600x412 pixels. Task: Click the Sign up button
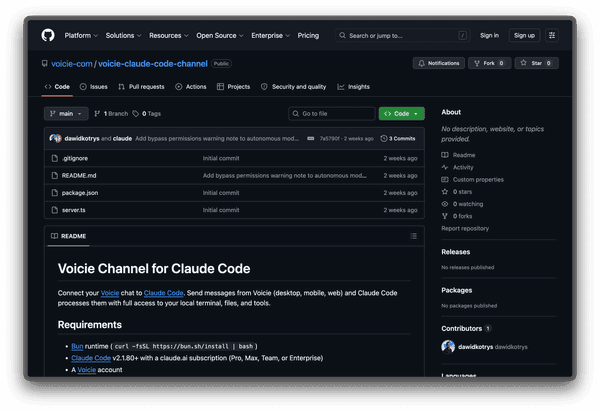pyautogui.click(x=524, y=36)
